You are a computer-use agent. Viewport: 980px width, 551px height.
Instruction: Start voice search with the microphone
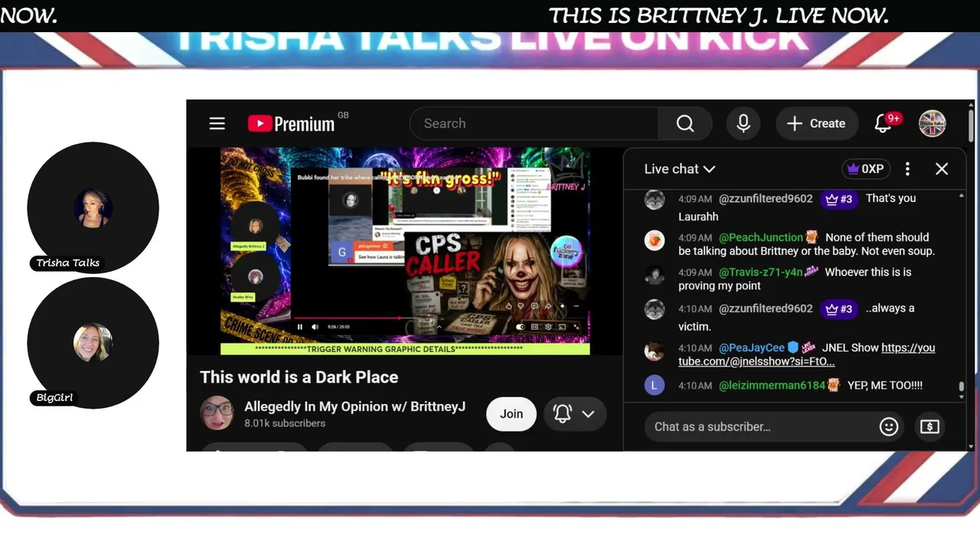743,123
